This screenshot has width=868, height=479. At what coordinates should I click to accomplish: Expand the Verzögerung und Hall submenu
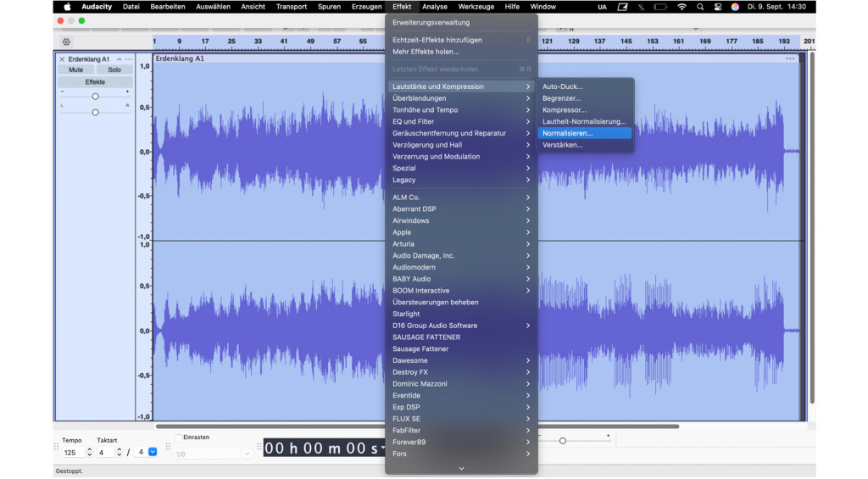pos(460,144)
